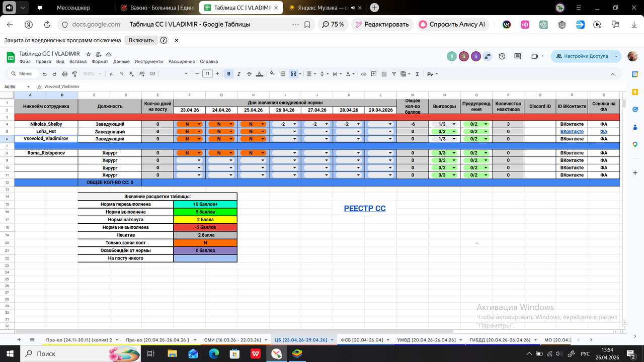
Task: Click the Настройки Доступа share button
Action: click(582, 56)
